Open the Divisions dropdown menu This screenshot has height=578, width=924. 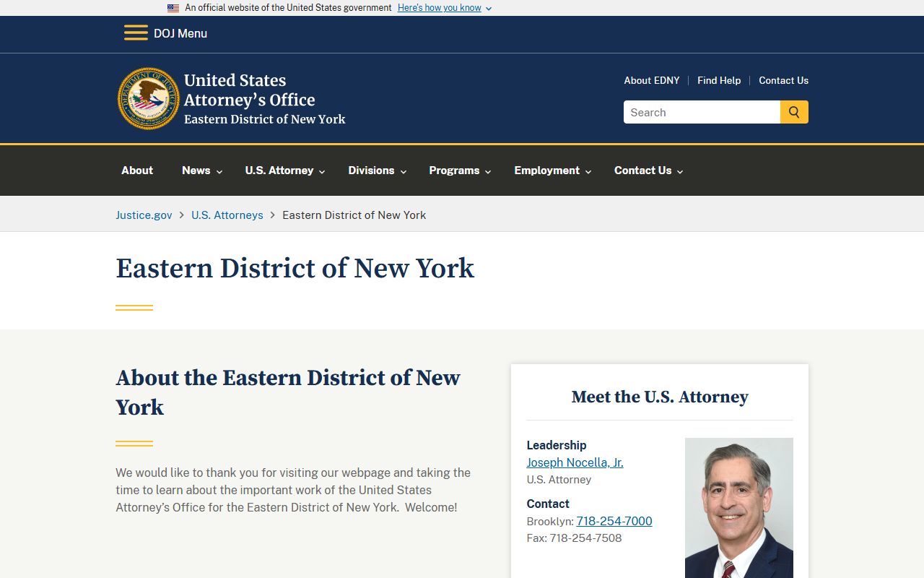tap(378, 171)
